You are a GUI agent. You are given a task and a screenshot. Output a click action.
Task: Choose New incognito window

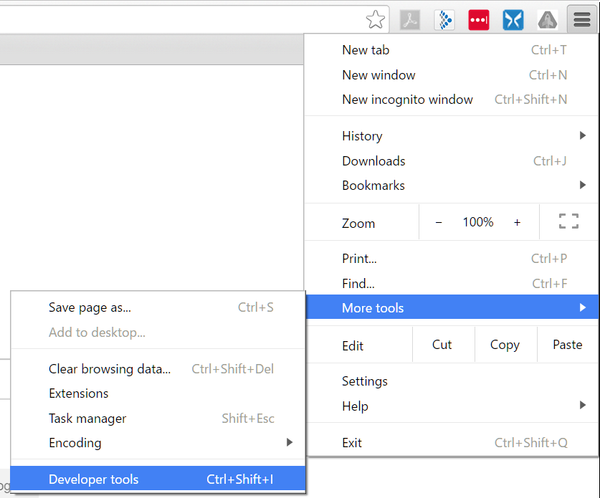(x=407, y=99)
